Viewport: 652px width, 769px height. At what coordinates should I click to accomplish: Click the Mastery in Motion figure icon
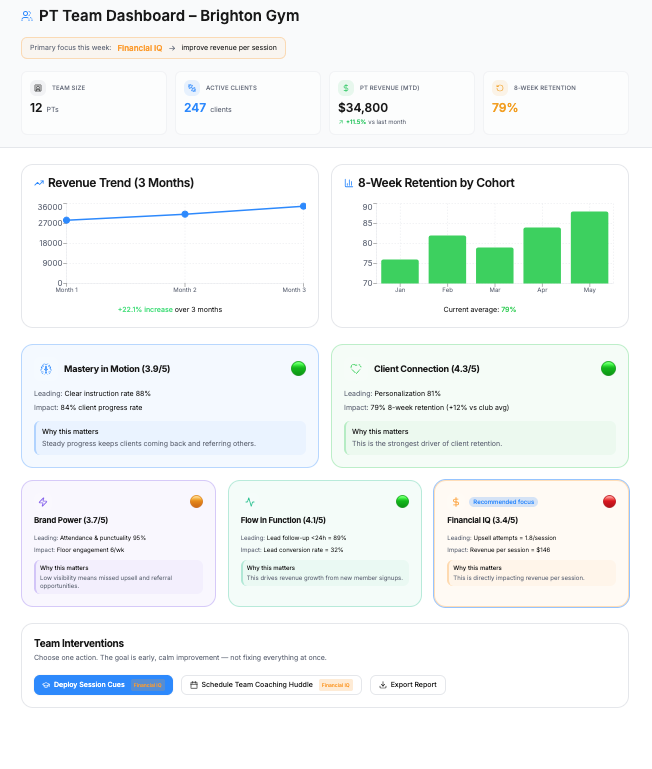click(x=45, y=369)
